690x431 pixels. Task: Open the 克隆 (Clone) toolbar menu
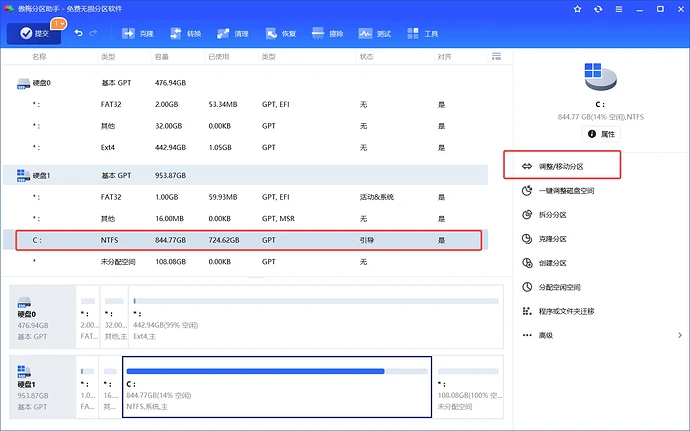[139, 34]
